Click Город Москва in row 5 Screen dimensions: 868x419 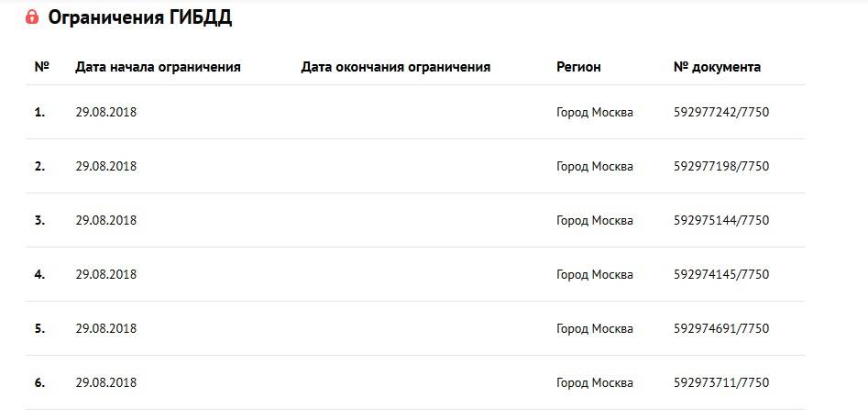tap(594, 328)
